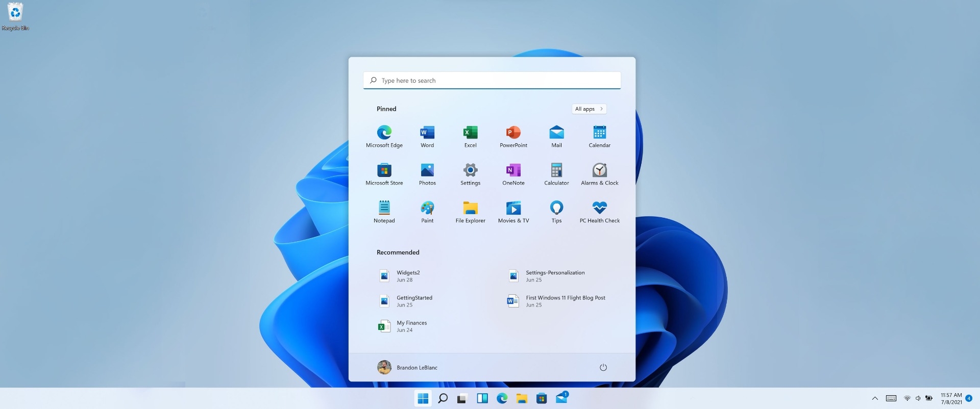Start PowerPoint from Pinned apps

click(x=513, y=136)
